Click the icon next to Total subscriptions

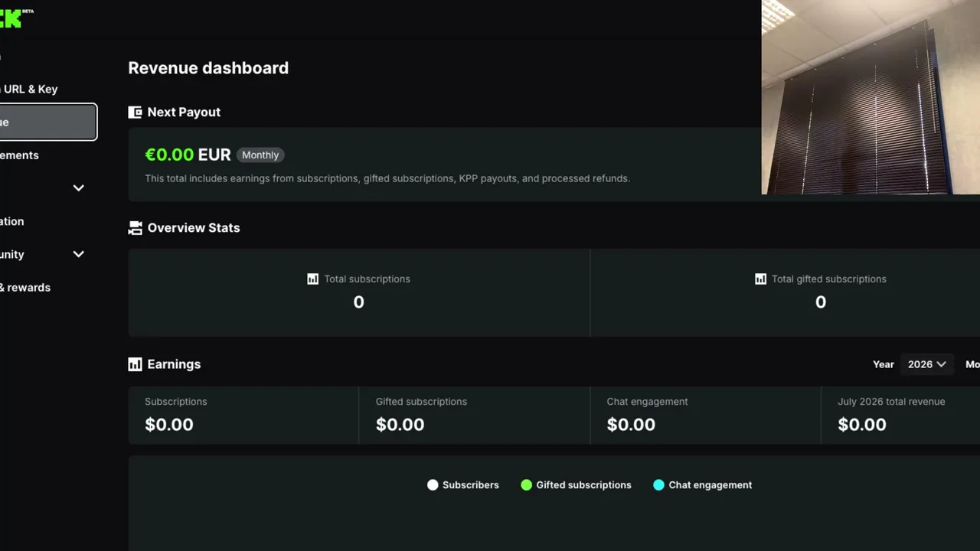(312, 279)
